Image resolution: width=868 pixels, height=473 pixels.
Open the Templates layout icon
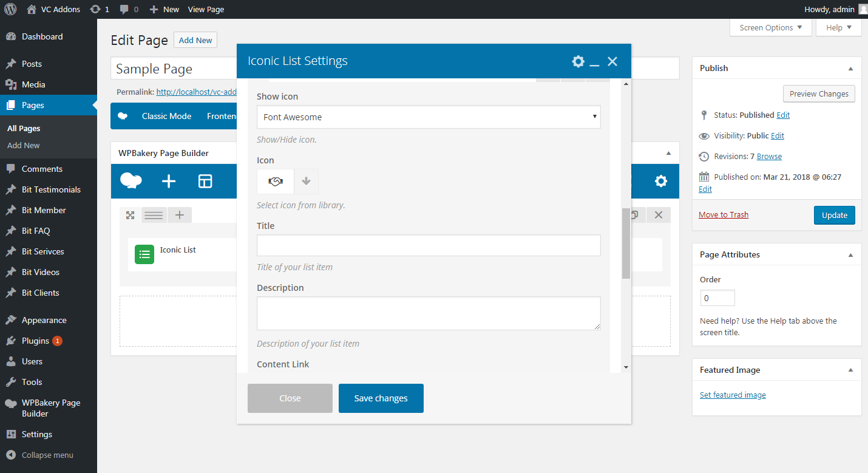click(205, 181)
